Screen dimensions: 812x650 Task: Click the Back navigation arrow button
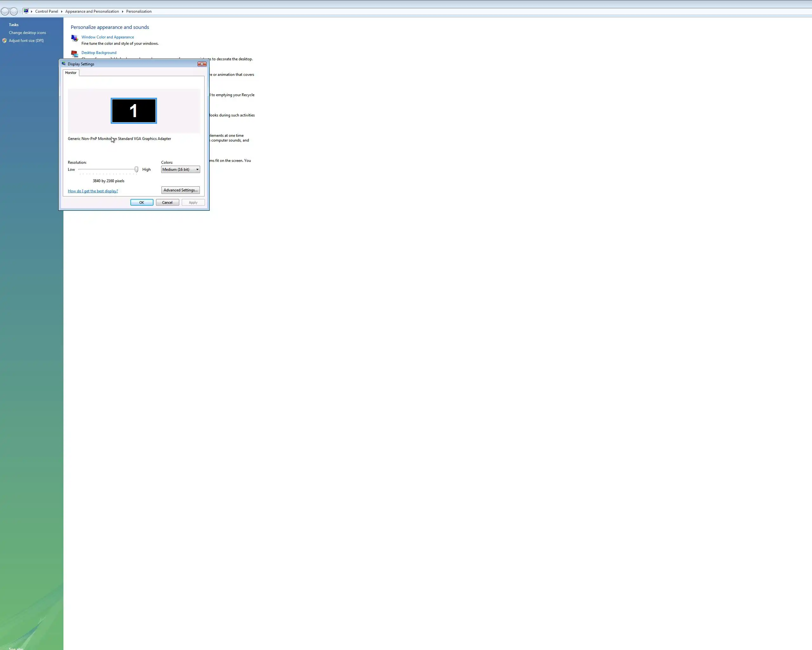5,11
